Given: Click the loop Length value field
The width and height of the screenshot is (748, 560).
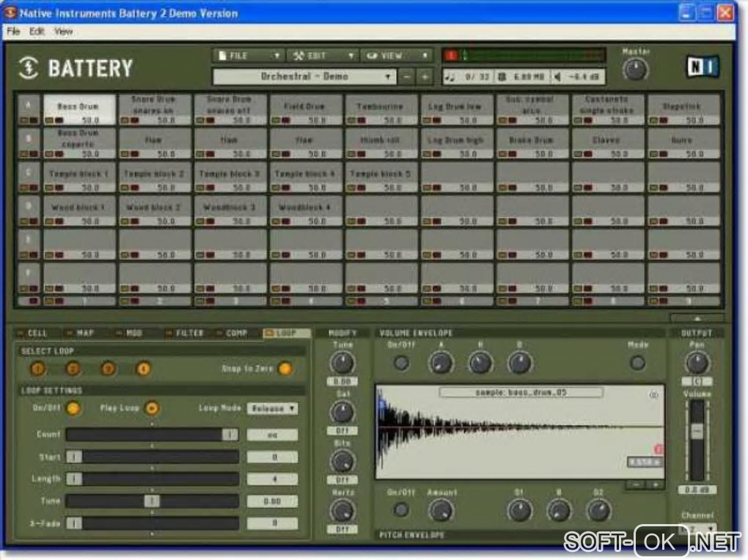Looking at the screenshot, I should click(x=272, y=479).
